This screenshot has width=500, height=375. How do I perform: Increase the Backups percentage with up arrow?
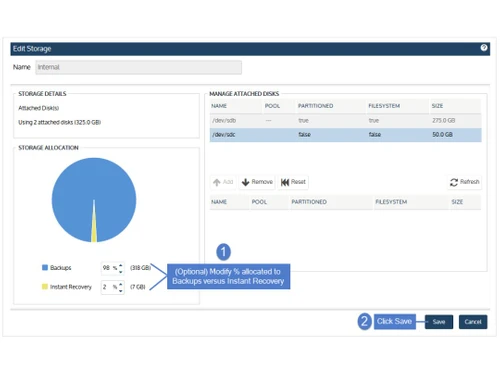point(121,265)
